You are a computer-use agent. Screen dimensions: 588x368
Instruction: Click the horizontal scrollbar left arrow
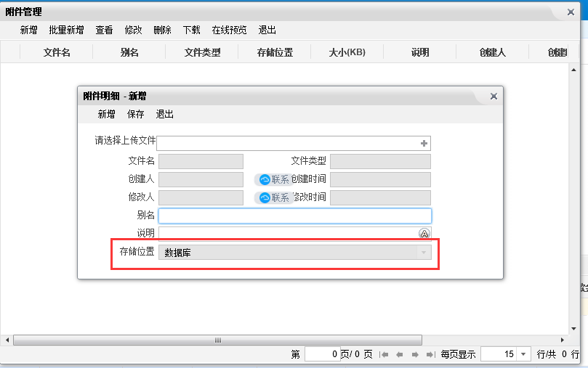click(x=7, y=340)
